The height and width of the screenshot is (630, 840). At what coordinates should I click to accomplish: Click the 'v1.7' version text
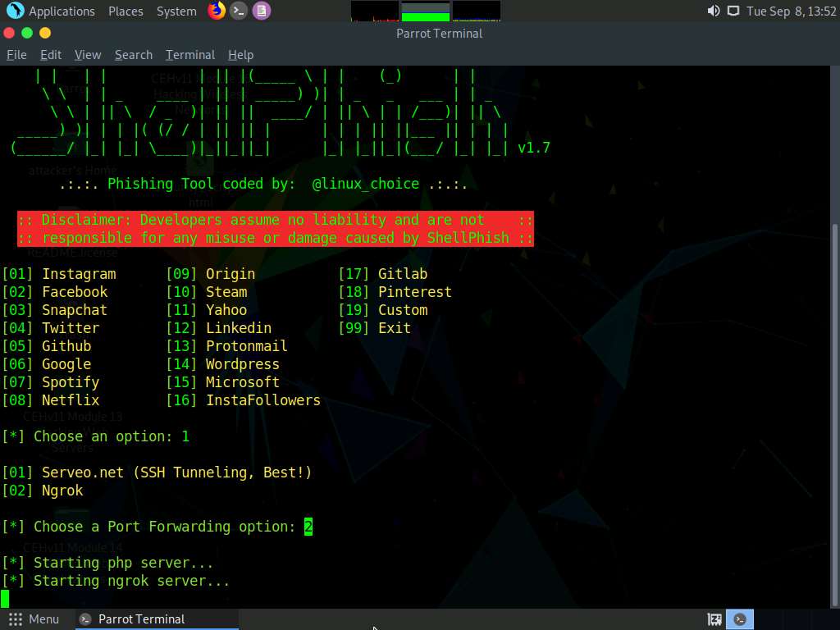point(534,148)
